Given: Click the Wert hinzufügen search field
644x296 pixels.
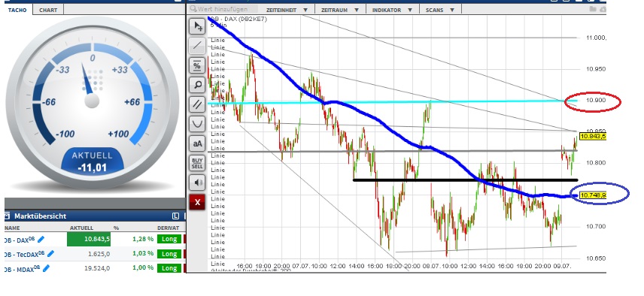Looking at the screenshot, I should [x=223, y=9].
